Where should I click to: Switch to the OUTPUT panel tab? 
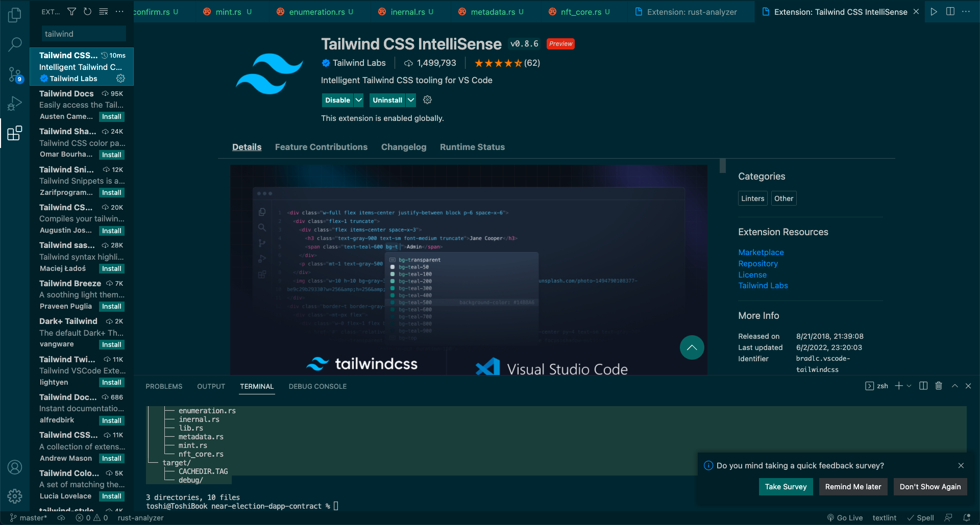click(211, 386)
